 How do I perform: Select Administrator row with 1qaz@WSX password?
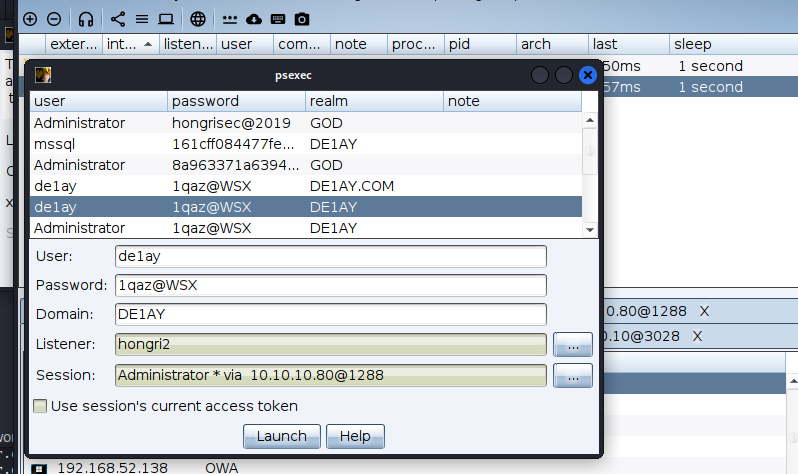click(x=306, y=228)
